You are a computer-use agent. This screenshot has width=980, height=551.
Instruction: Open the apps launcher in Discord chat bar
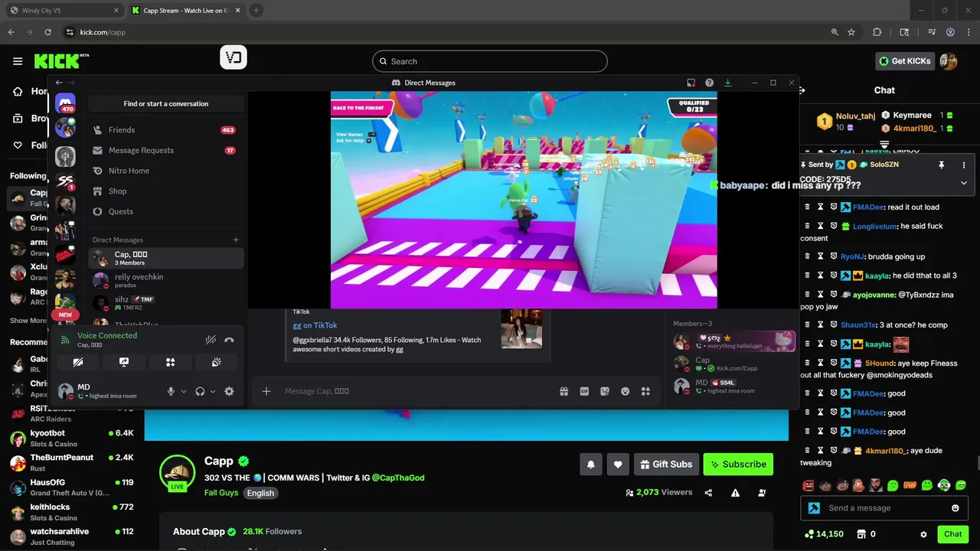tap(646, 391)
